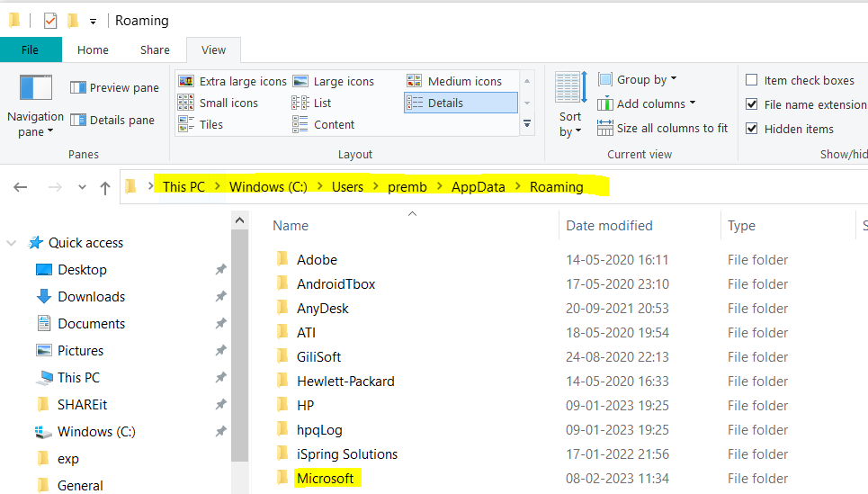Select the iSpring Solutions folder
The width and height of the screenshot is (868, 494).
(346, 454)
